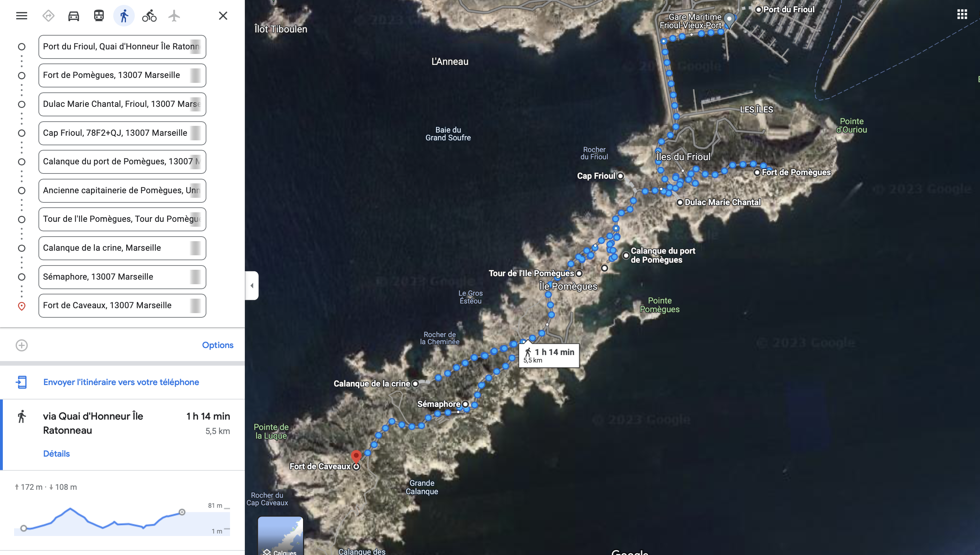Open the hamburger main menu

(22, 16)
